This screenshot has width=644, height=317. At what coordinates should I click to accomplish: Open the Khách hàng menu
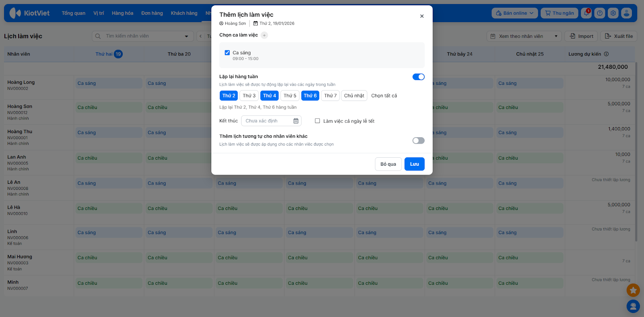184,13
